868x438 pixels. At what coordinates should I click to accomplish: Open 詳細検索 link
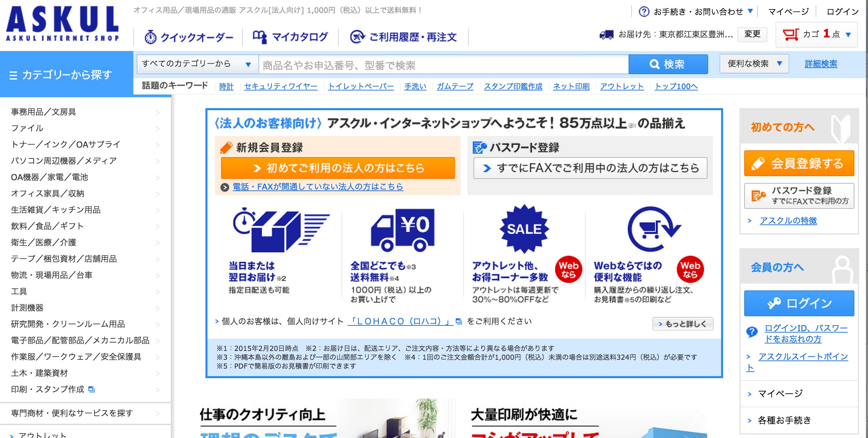pyautogui.click(x=821, y=64)
